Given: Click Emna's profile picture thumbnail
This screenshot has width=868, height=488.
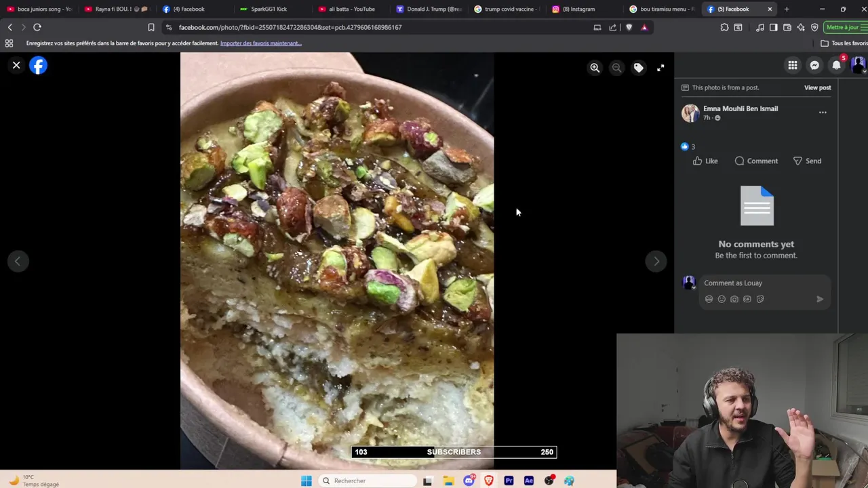Looking at the screenshot, I should (x=690, y=113).
